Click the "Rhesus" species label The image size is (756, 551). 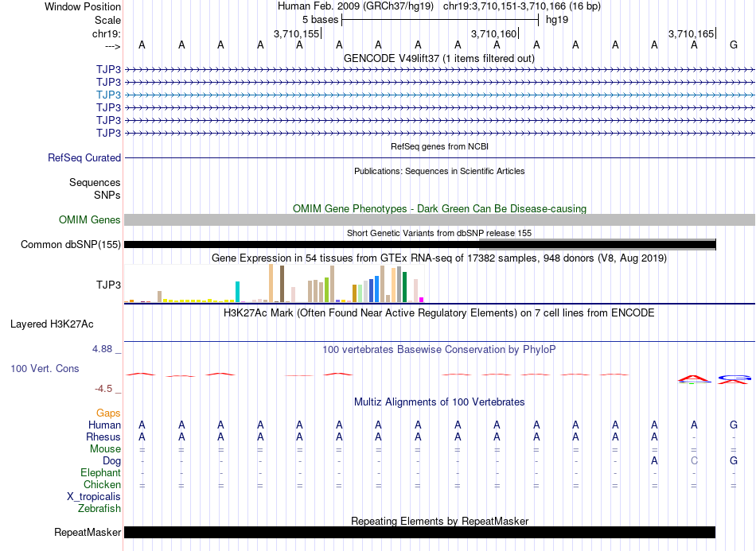tap(103, 437)
